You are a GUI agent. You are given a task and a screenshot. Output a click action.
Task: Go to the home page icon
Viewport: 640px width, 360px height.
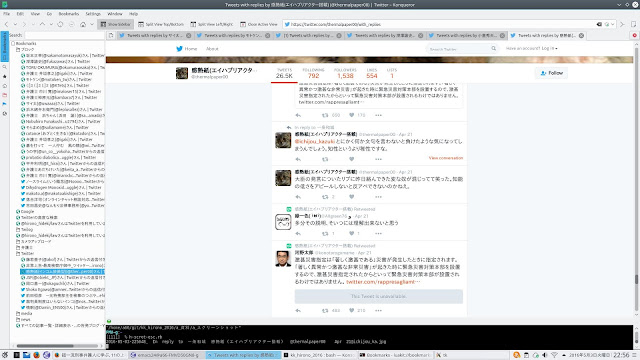point(83,24)
